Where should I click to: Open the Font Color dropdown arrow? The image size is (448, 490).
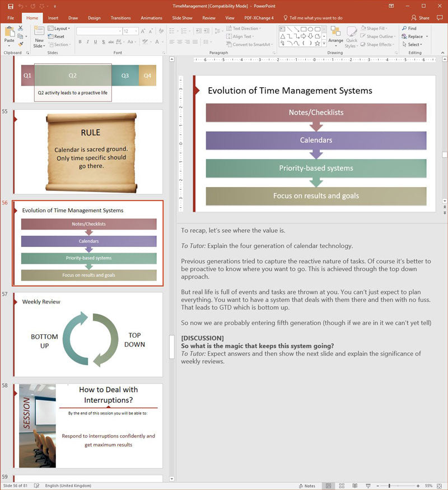(x=162, y=41)
